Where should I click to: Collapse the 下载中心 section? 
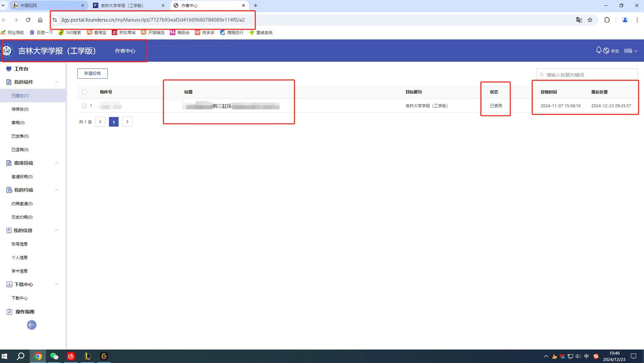(57, 284)
